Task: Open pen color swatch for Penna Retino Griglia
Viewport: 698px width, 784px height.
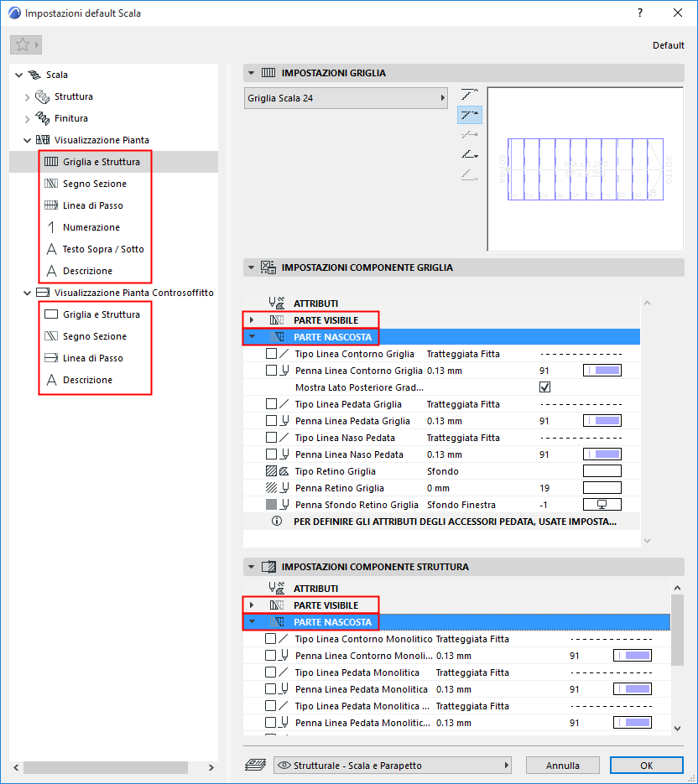Action: [602, 488]
